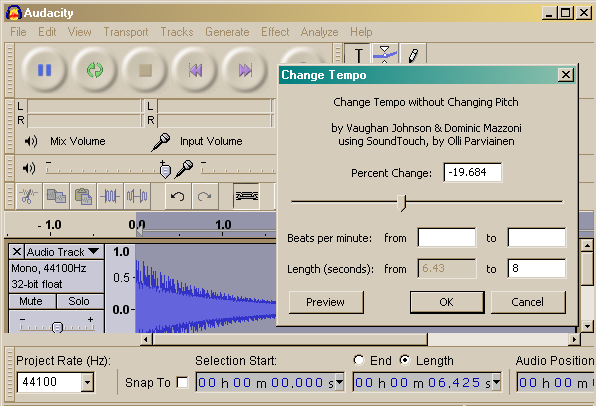Open the Project Rate dropdown
This screenshot has width=596, height=406.
pyautogui.click(x=87, y=382)
